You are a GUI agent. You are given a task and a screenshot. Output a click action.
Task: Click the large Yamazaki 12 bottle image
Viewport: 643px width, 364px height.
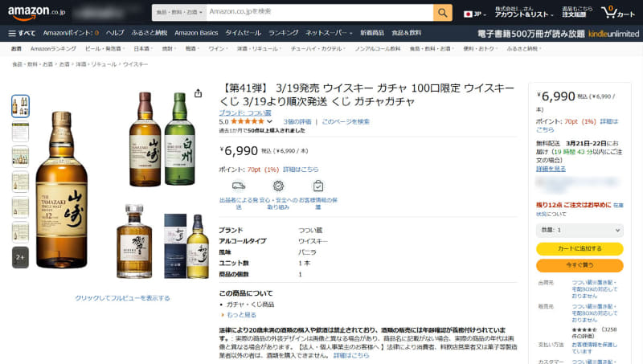click(62, 190)
